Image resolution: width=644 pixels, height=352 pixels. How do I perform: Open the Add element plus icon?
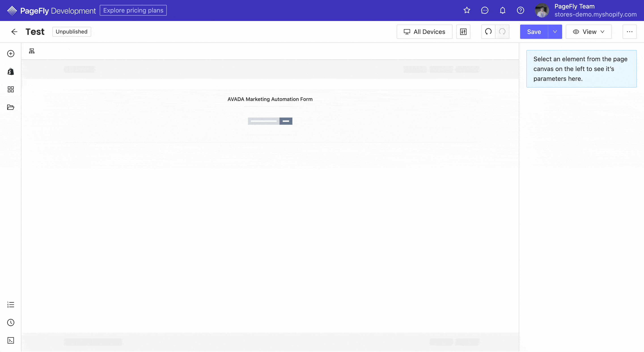click(11, 54)
